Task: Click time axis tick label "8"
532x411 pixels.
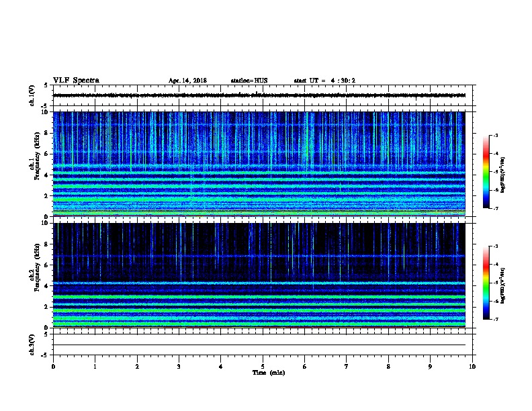Action: point(388,367)
